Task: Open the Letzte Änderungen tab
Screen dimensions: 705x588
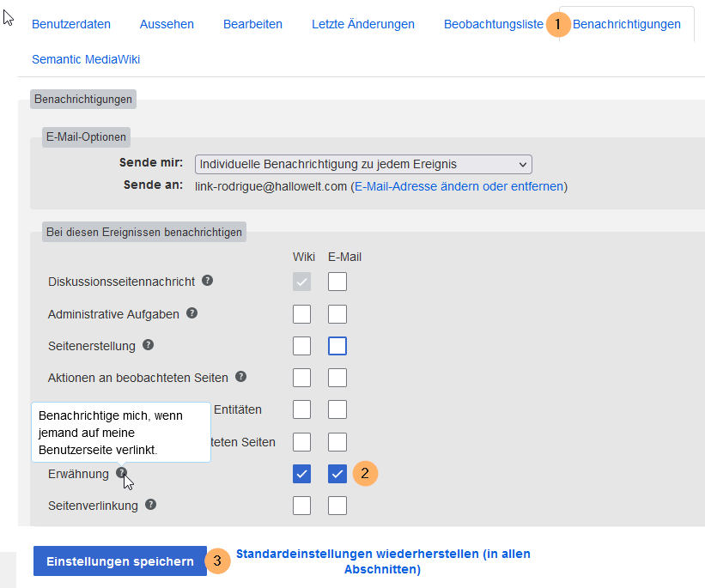Action: click(x=362, y=24)
